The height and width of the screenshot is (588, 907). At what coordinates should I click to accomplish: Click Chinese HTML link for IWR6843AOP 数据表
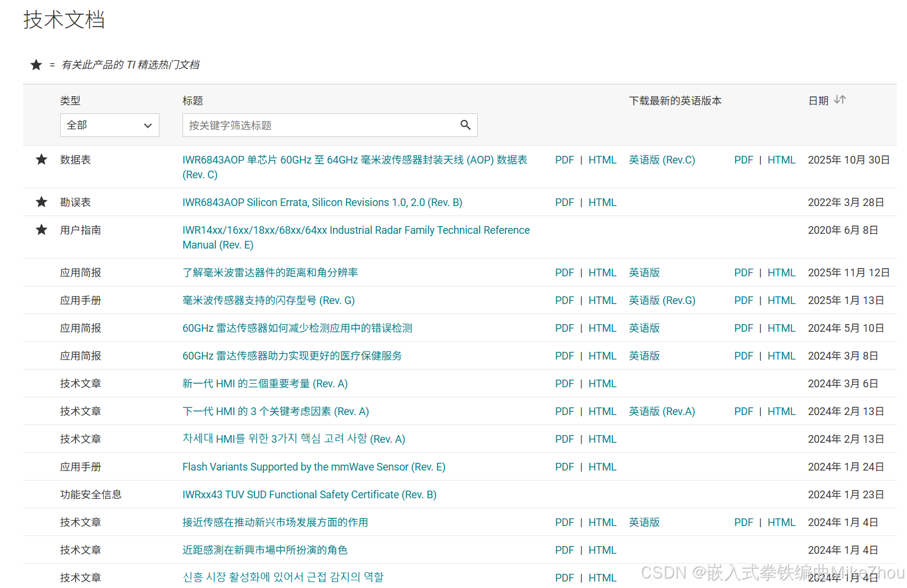[602, 160]
